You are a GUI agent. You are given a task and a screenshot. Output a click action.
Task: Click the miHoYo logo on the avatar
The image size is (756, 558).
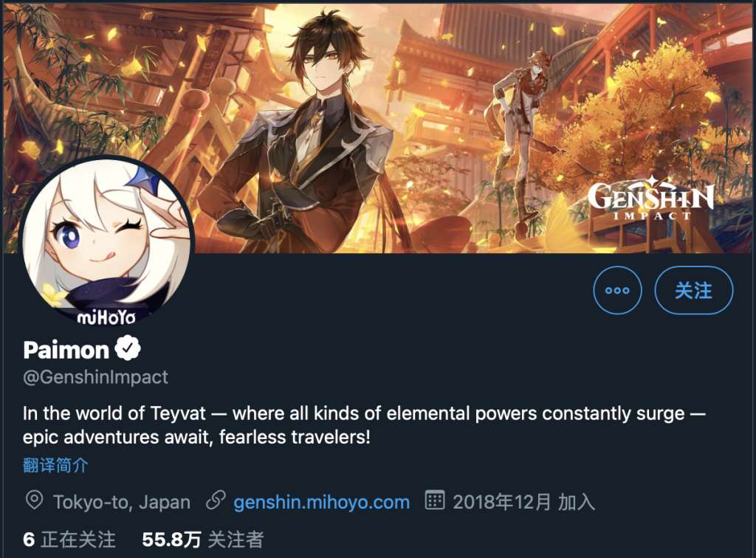coord(106,317)
